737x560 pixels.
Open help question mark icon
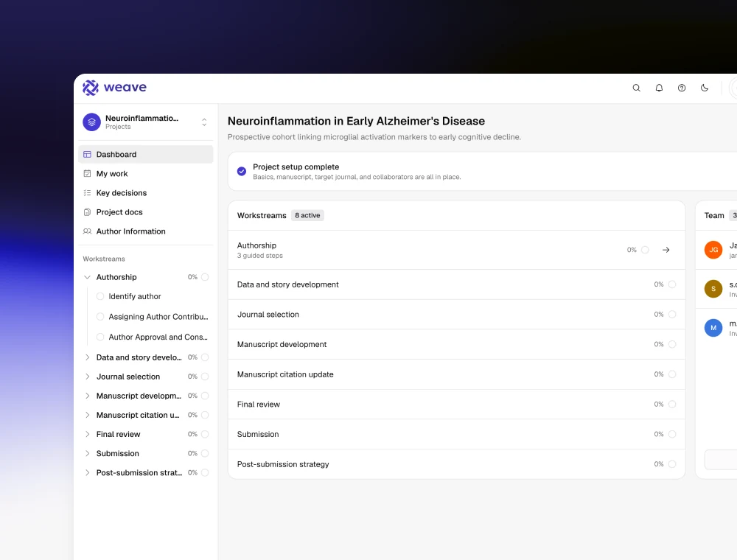(x=682, y=88)
